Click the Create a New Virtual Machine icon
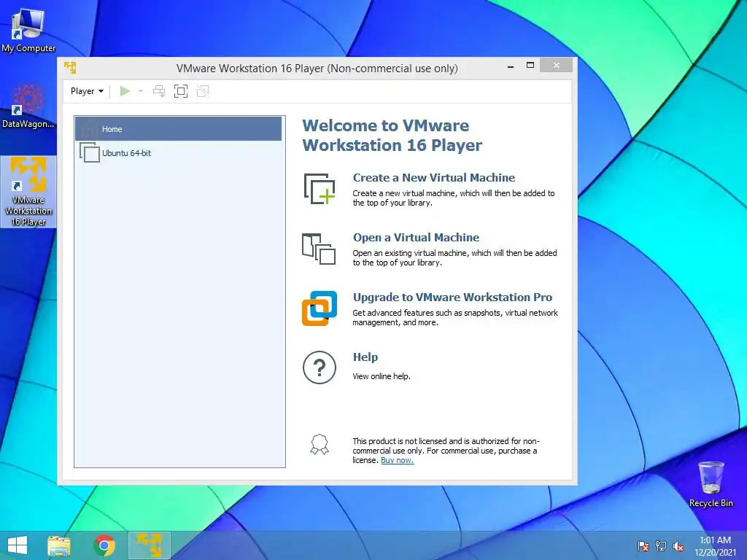 pos(320,189)
